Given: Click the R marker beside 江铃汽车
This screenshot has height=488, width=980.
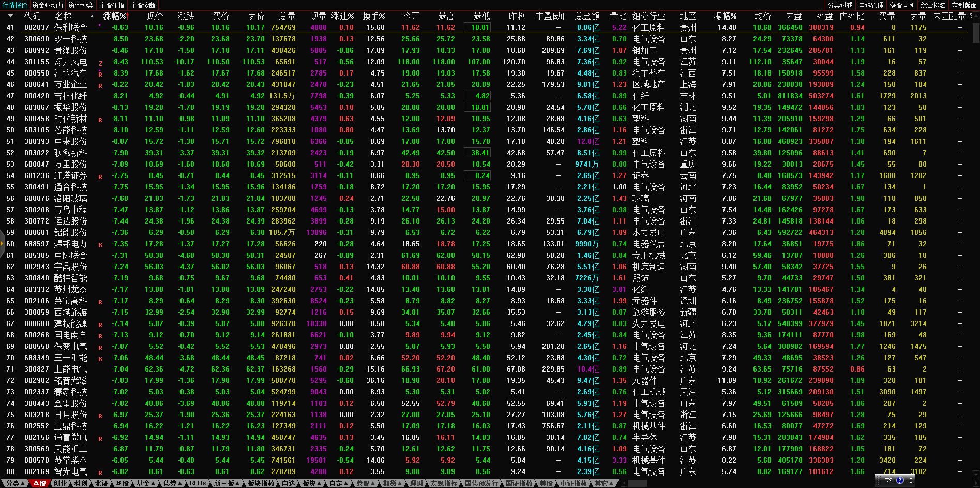Looking at the screenshot, I should click(100, 74).
